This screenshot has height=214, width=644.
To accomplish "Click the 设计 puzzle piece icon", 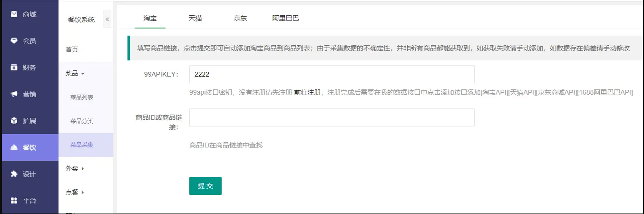I will point(14,174).
